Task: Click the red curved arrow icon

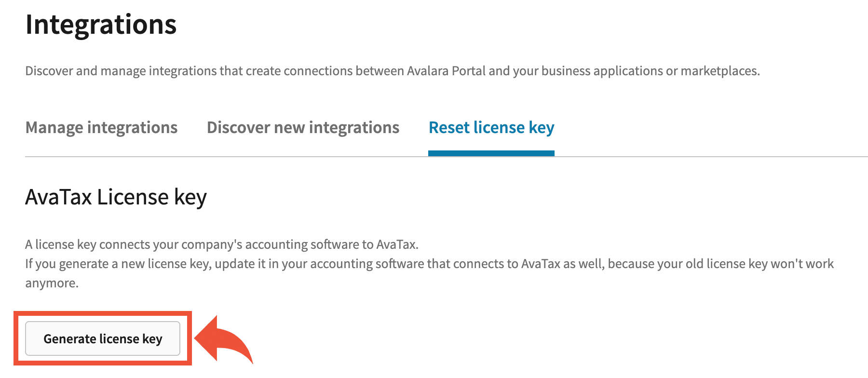Action: [x=224, y=339]
